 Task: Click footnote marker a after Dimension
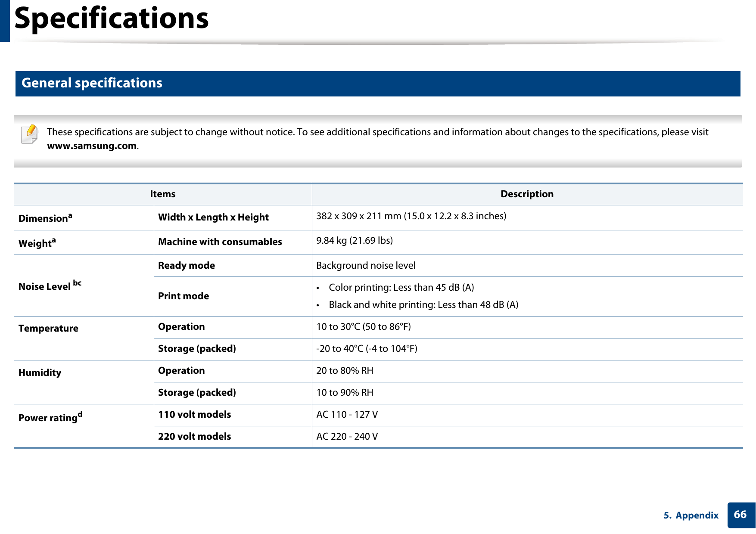(x=71, y=215)
